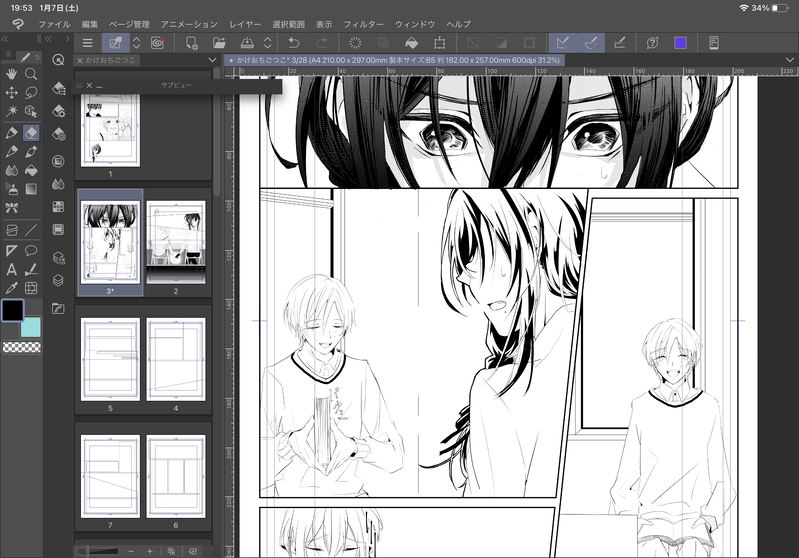Select the Blend tool in tool palette
Screen dimensions: 799x558
coord(11,170)
